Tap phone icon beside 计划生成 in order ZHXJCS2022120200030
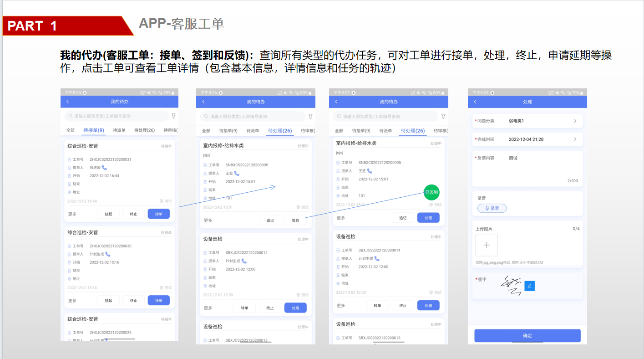 108,254
